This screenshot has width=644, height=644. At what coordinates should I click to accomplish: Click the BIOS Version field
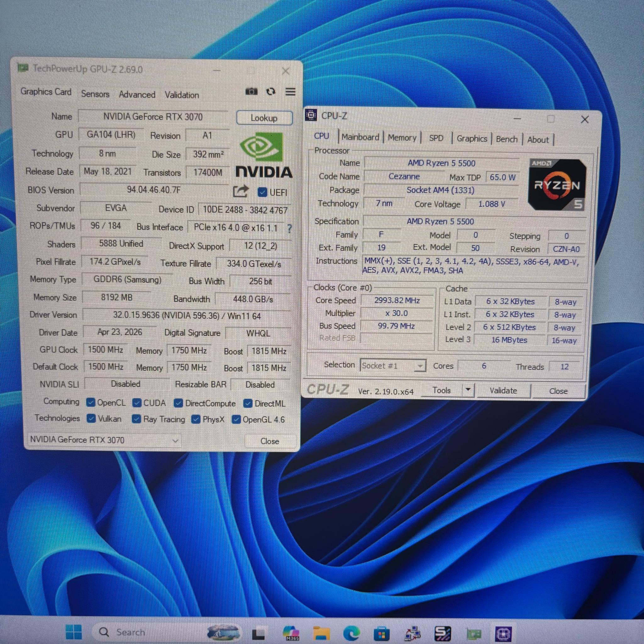click(x=154, y=190)
